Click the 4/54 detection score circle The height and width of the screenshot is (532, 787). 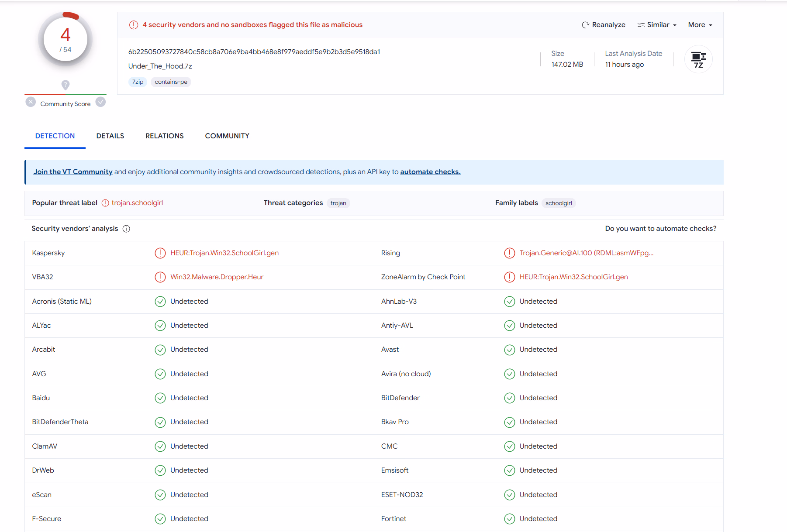[66, 40]
